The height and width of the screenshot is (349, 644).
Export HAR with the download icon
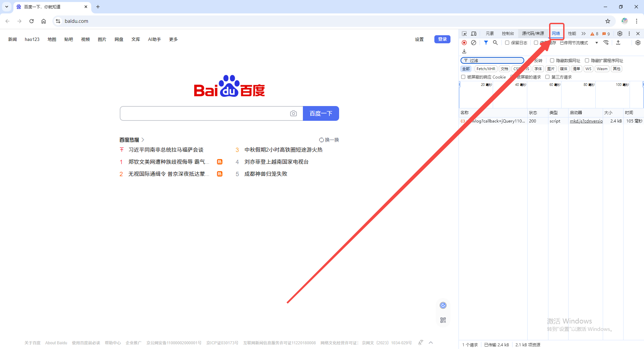pyautogui.click(x=464, y=51)
